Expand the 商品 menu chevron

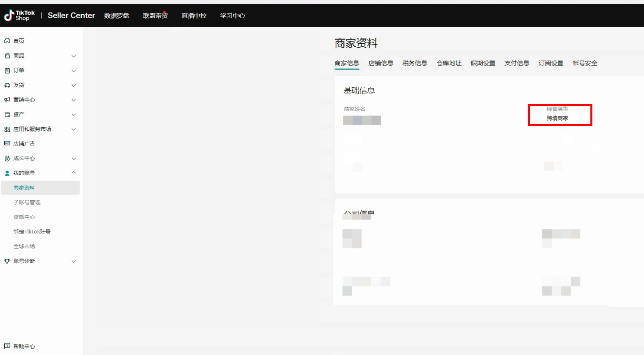coord(74,56)
